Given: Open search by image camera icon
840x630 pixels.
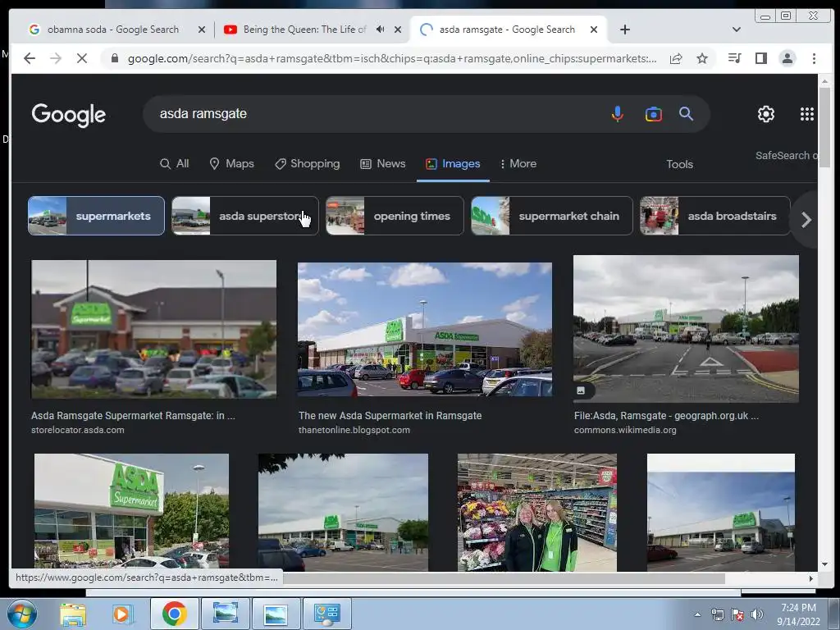Looking at the screenshot, I should [653, 114].
